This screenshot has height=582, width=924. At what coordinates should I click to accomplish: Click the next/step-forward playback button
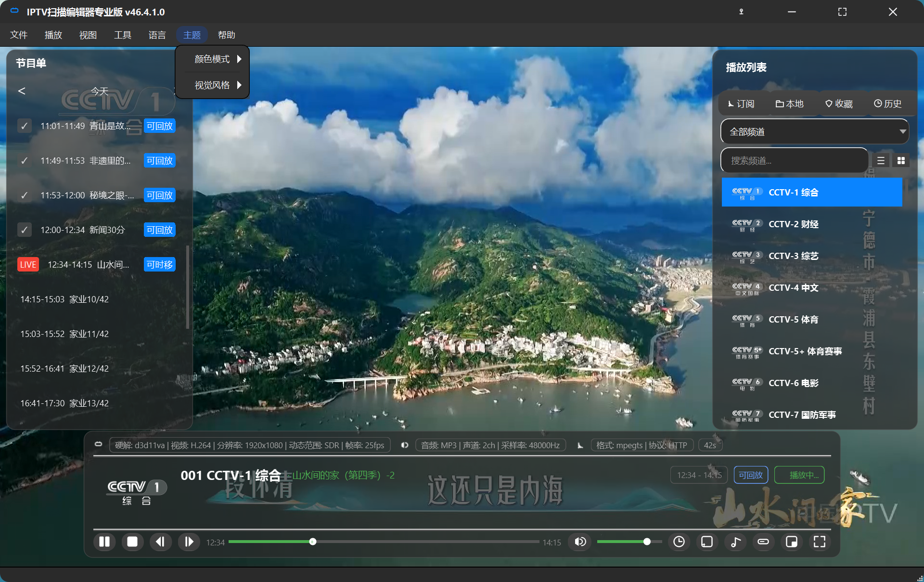pos(189,542)
